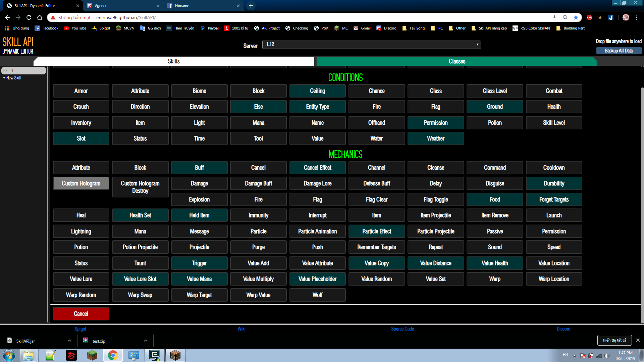Open Google Chrome from the taskbar
This screenshot has height=362, width=644.
click(113, 355)
